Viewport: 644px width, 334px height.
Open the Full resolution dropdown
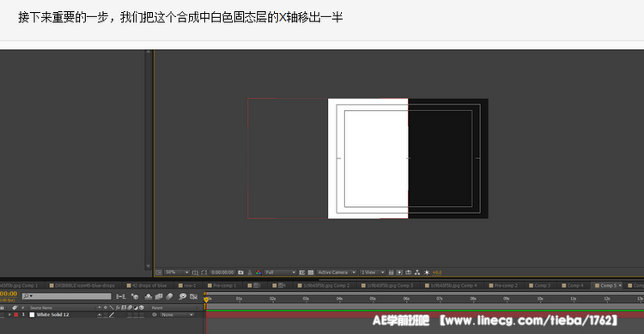coord(280,272)
